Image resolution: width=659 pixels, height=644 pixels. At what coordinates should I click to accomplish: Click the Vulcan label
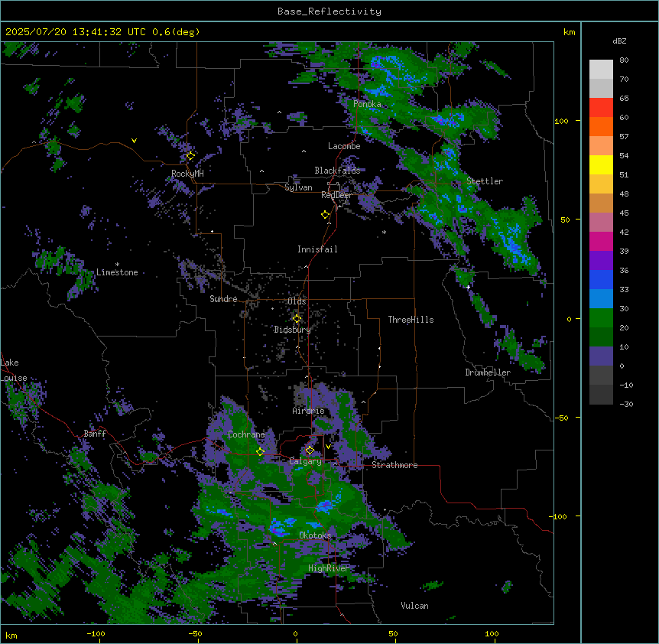coord(415,606)
